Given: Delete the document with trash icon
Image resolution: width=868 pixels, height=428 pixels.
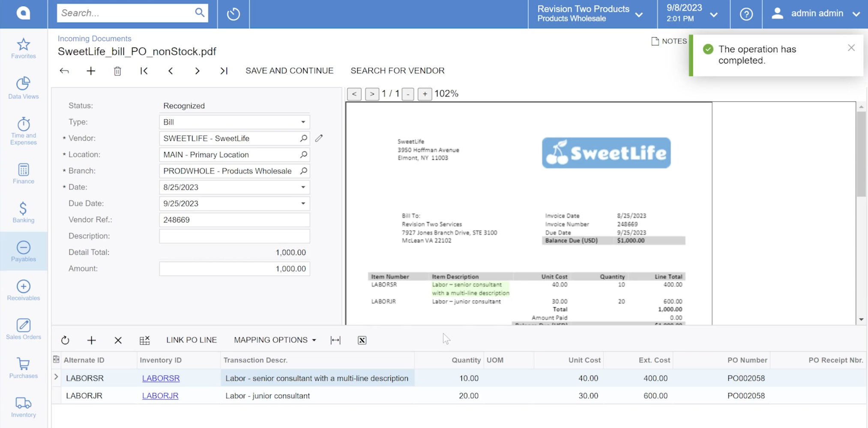Looking at the screenshot, I should (x=117, y=71).
